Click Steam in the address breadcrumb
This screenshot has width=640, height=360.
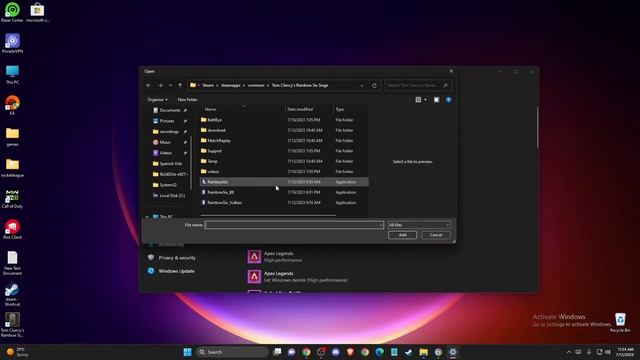208,85
